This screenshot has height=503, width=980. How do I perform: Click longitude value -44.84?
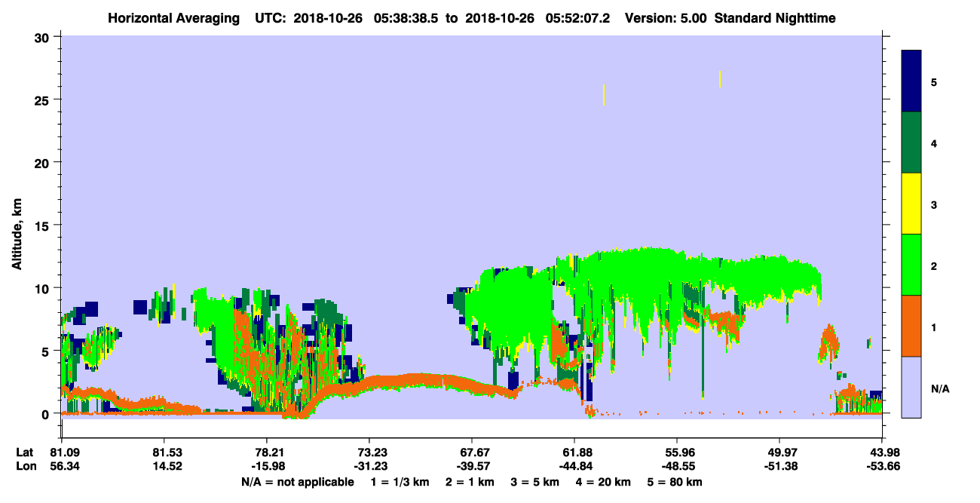click(x=574, y=467)
